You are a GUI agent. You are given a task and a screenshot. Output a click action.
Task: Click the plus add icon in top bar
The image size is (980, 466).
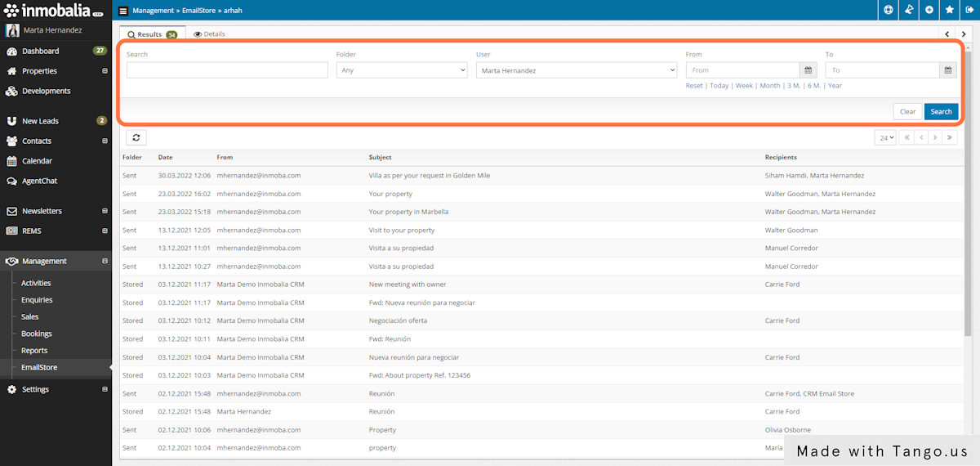(x=929, y=11)
